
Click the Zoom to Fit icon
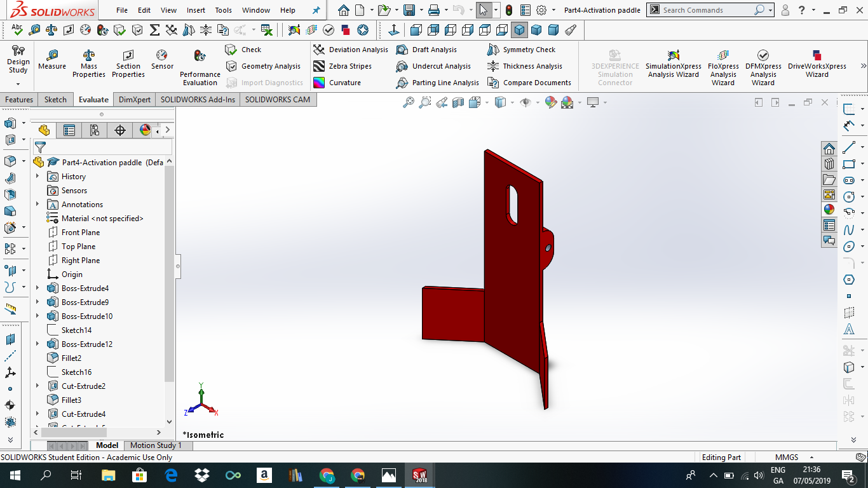(409, 102)
